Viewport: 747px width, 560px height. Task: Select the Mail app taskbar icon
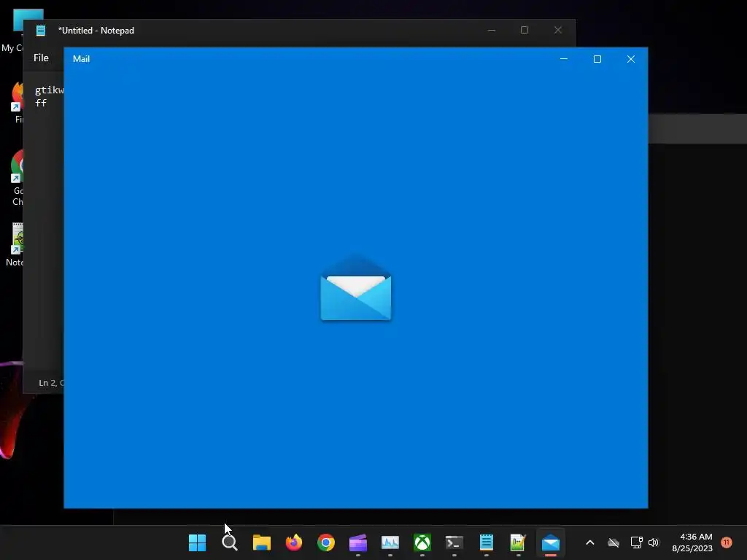click(x=551, y=542)
